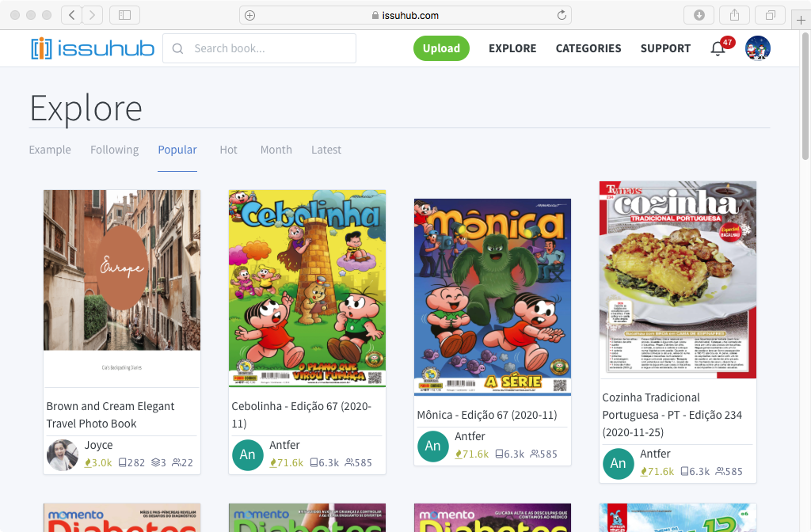Reload the issuhub.com page
The width and height of the screenshot is (811, 532).
(562, 16)
